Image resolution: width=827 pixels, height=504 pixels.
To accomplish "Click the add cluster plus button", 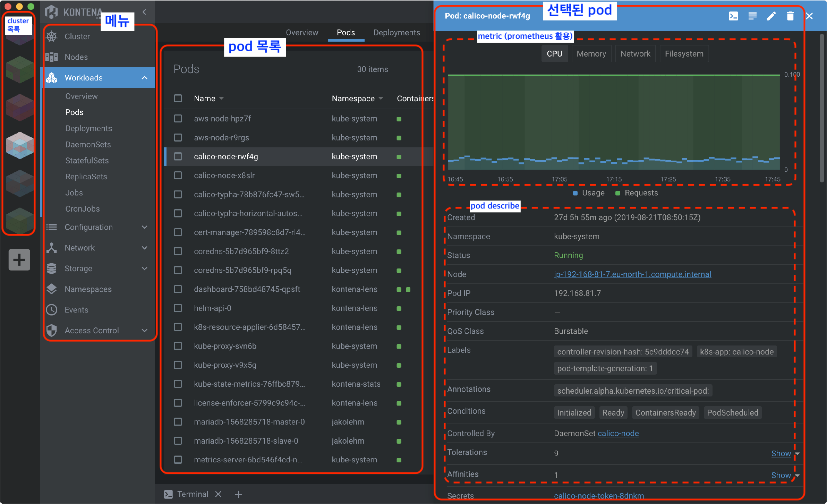I will 19,259.
